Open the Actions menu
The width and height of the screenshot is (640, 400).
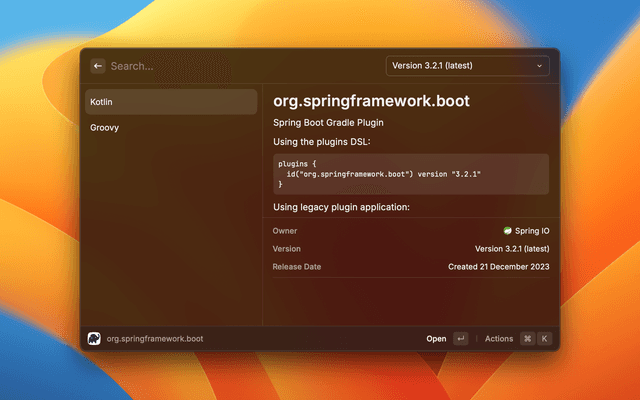tap(498, 339)
